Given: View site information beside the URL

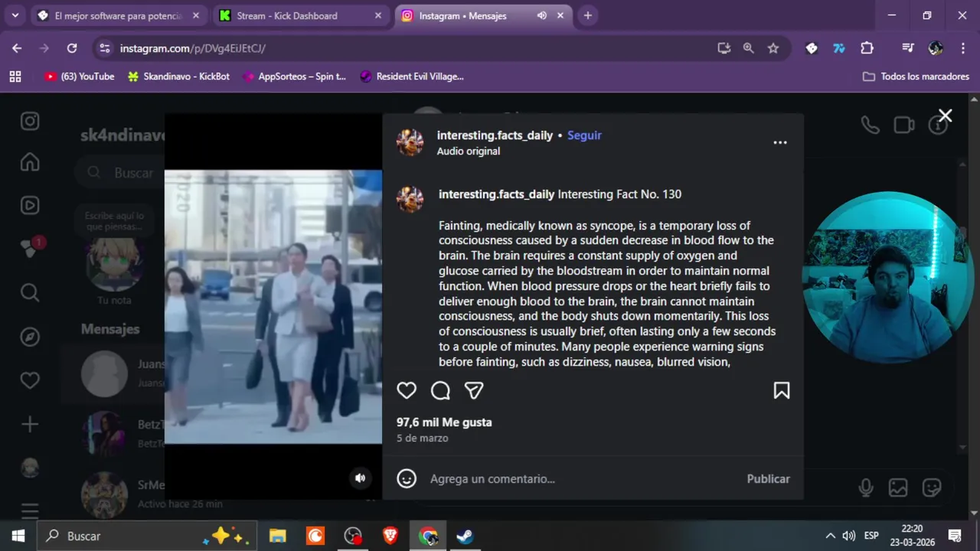Looking at the screenshot, I should point(105,48).
